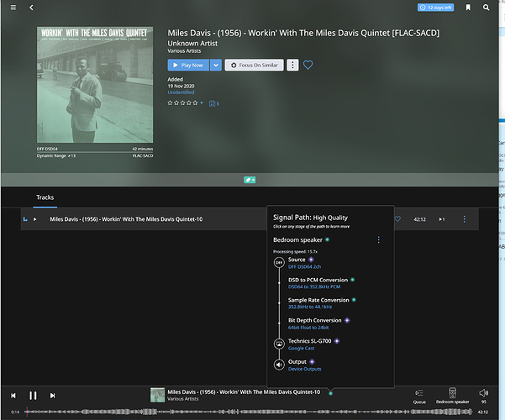
Task: Click Focus On Similar button
Action: click(x=254, y=65)
